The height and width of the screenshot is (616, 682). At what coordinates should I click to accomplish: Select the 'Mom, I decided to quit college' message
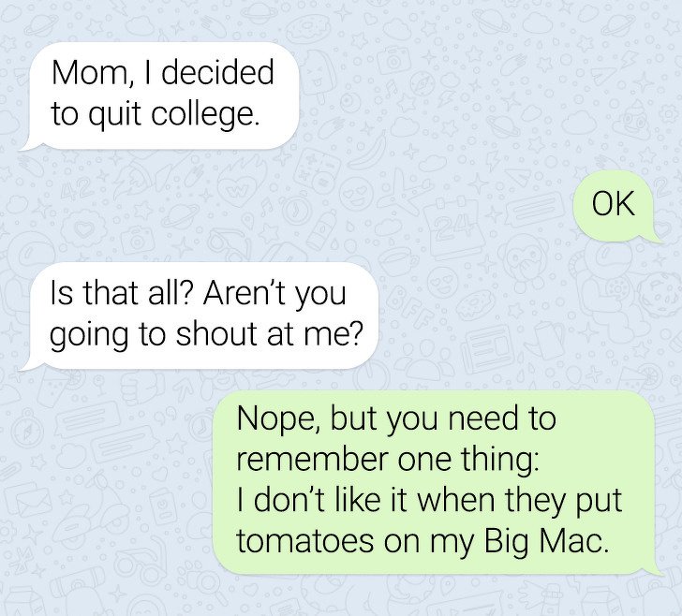tap(161, 95)
